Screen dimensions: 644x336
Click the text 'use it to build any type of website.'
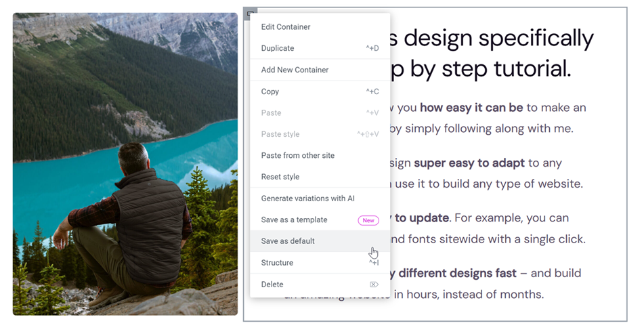[x=489, y=184]
